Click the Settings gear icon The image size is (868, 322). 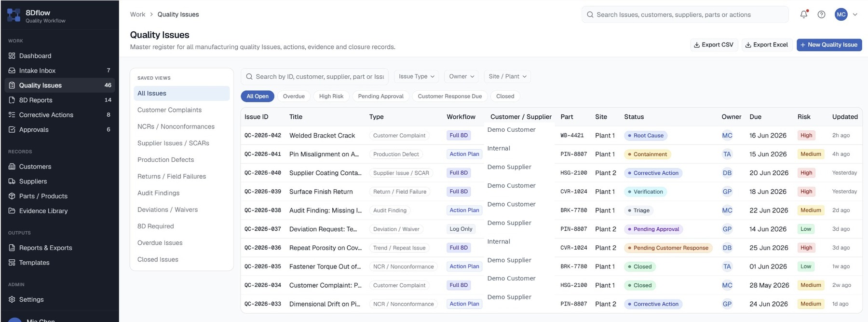coord(12,299)
